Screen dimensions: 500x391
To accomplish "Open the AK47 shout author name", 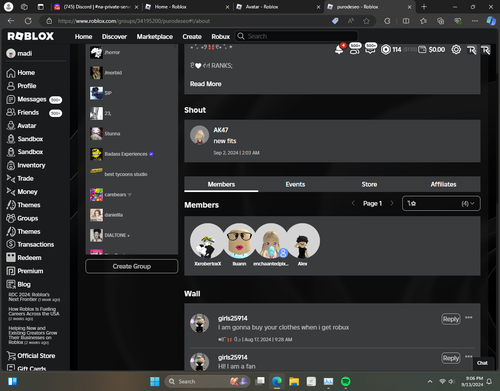I will click(221, 130).
